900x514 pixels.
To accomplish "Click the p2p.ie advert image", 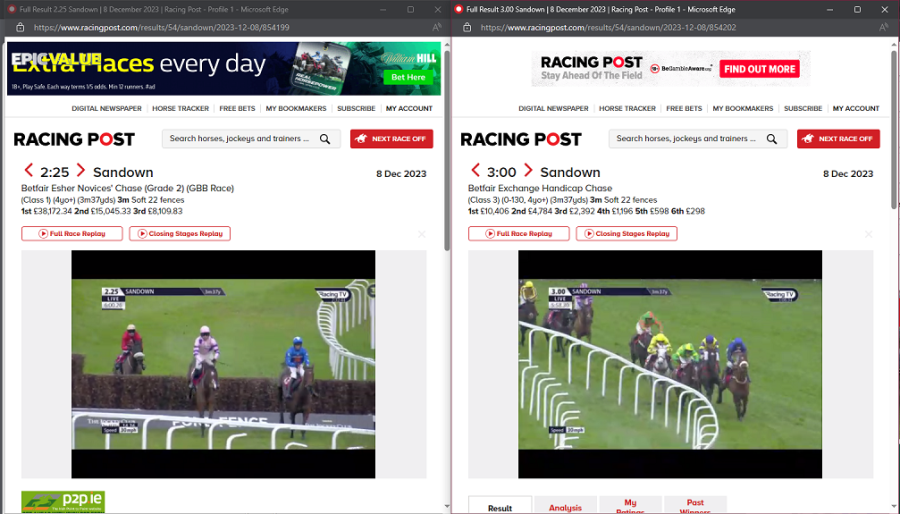I will (63, 502).
